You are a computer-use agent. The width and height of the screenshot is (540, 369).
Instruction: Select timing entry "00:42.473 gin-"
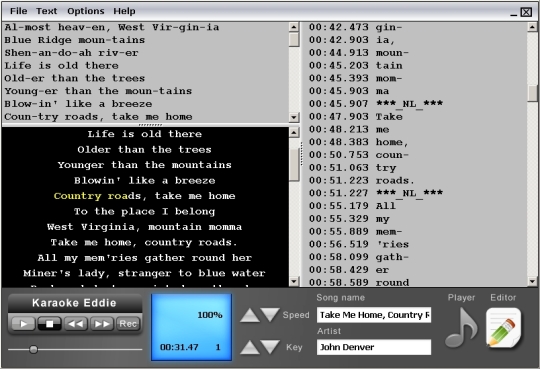pyautogui.click(x=355, y=27)
